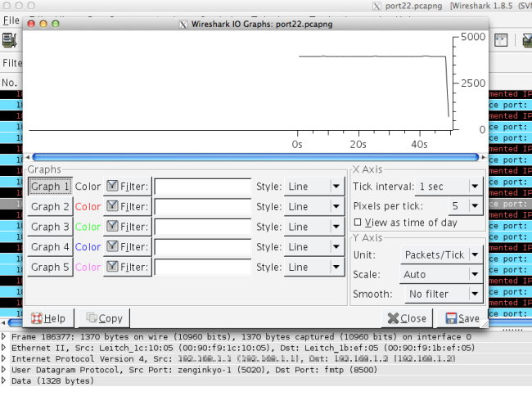Pick the Graph 3 green Color label

click(x=88, y=227)
